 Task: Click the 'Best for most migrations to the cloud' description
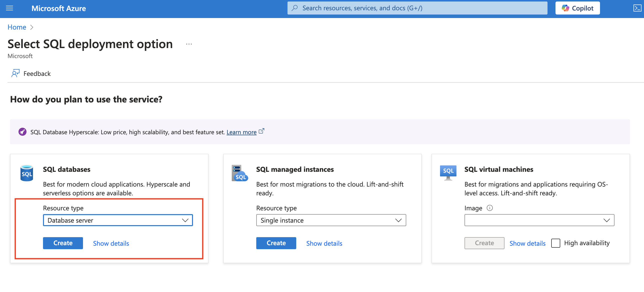click(x=330, y=189)
